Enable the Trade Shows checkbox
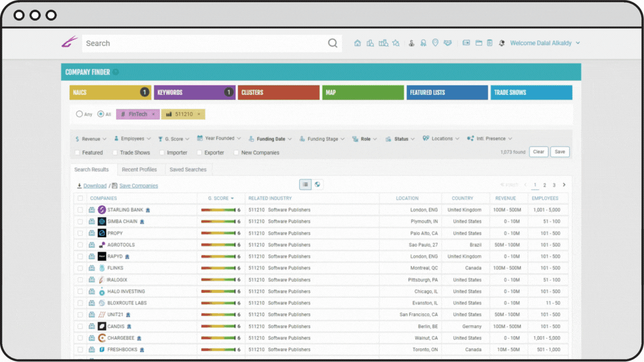 click(x=115, y=153)
